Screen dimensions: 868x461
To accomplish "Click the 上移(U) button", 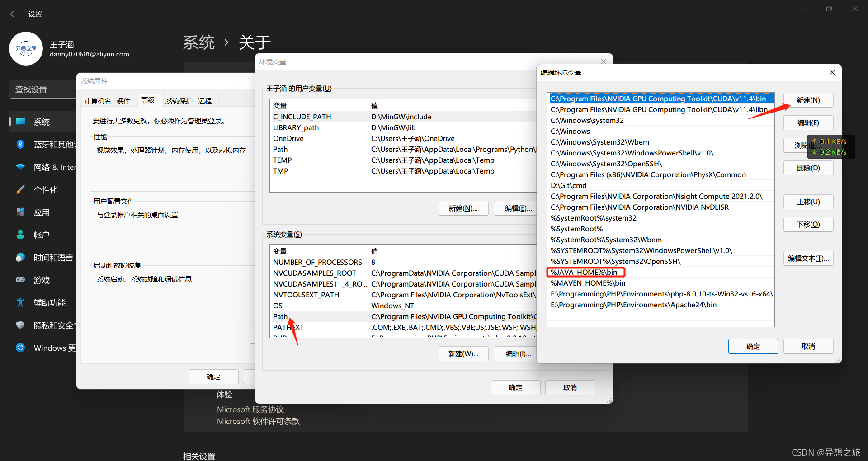I will (x=808, y=202).
